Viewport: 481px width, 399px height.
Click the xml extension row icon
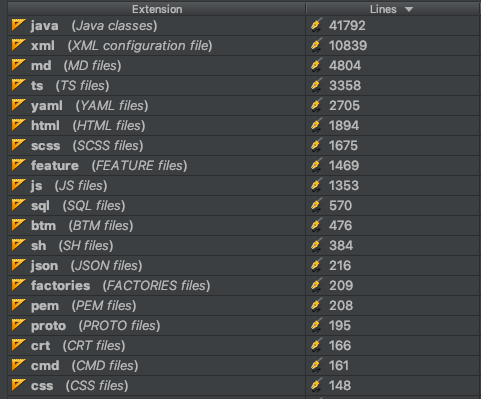click(18, 45)
